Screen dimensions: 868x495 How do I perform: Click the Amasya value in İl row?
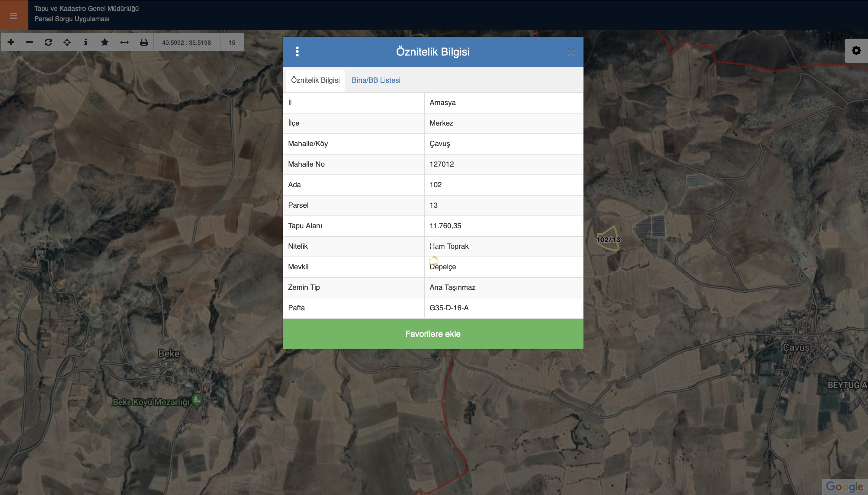(x=442, y=103)
